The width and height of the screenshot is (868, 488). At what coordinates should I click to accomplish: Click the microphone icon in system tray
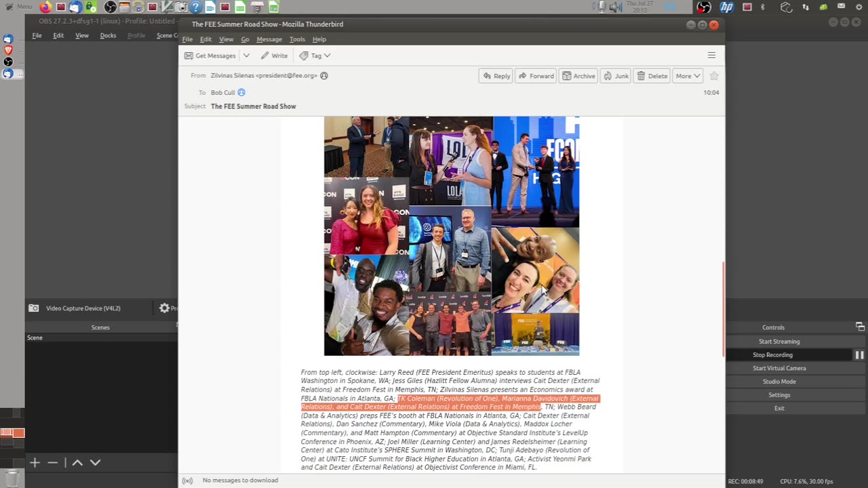click(601, 7)
